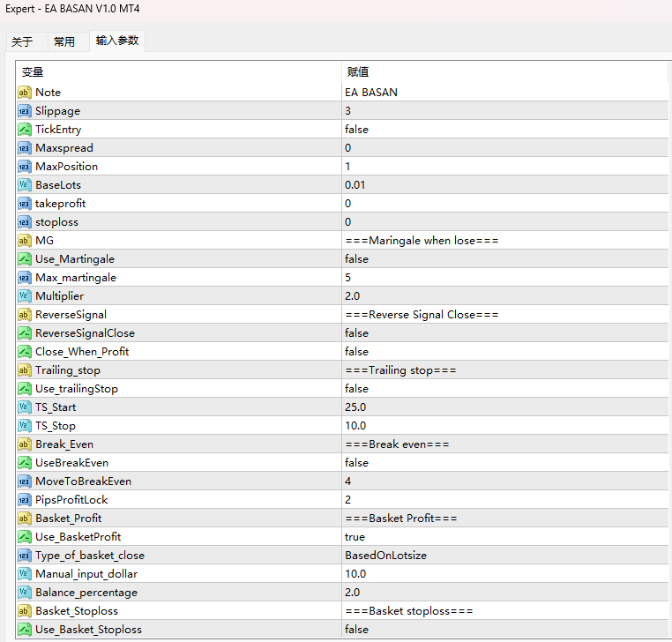Select the 输入参数 tab
Viewport: 672px width, 642px height.
coord(117,41)
